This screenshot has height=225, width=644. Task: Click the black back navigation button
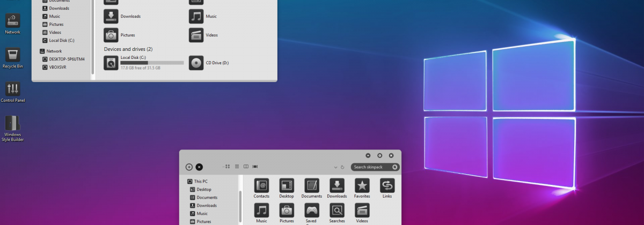199,167
